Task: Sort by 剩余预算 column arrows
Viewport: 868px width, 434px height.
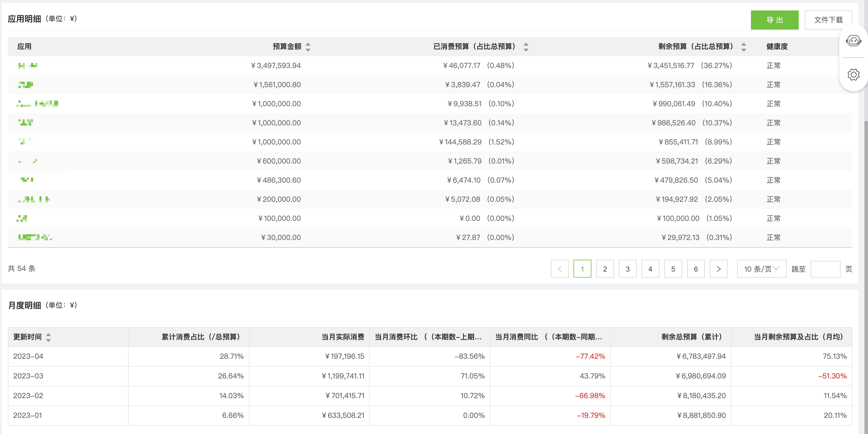Action: [743, 47]
